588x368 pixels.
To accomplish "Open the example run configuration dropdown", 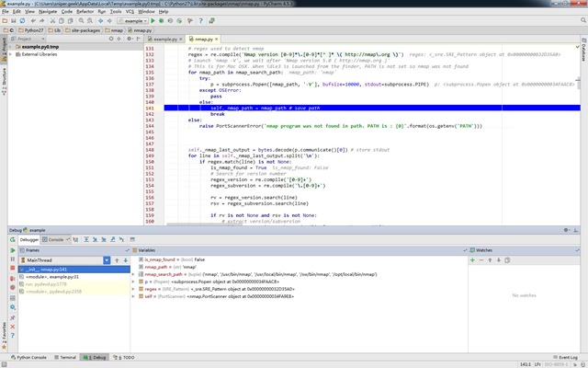I will click(x=132, y=21).
